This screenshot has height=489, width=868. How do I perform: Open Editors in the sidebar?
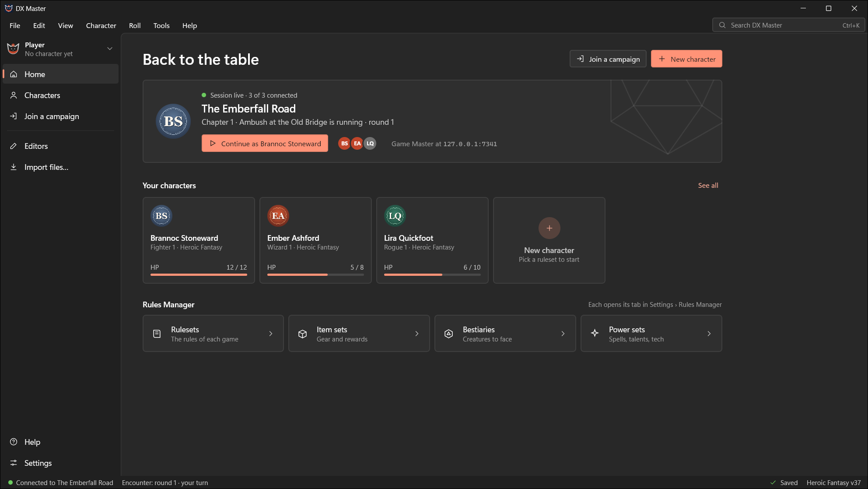60,146
